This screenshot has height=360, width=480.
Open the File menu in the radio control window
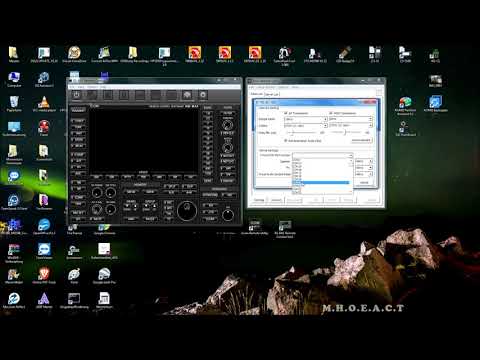point(72,87)
